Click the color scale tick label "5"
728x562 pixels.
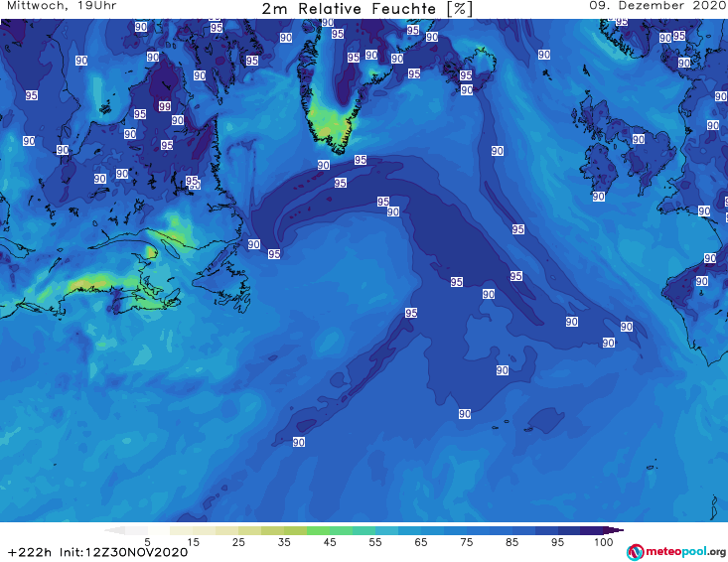pyautogui.click(x=148, y=541)
